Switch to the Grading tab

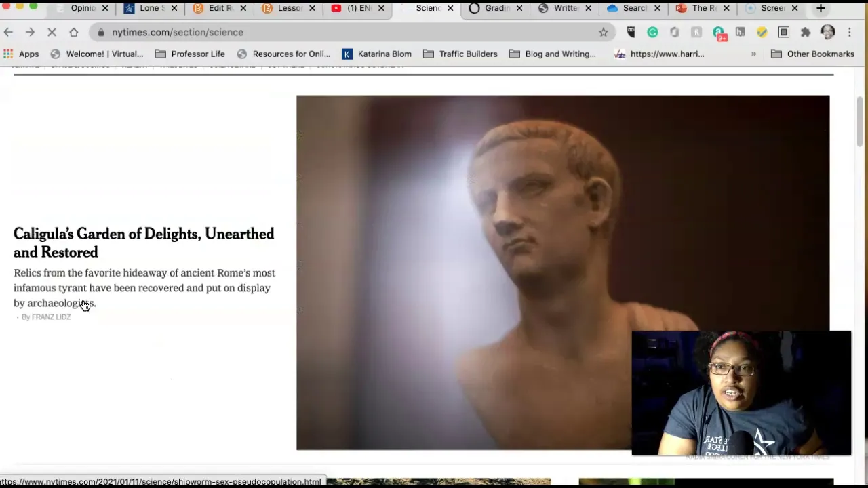[497, 8]
